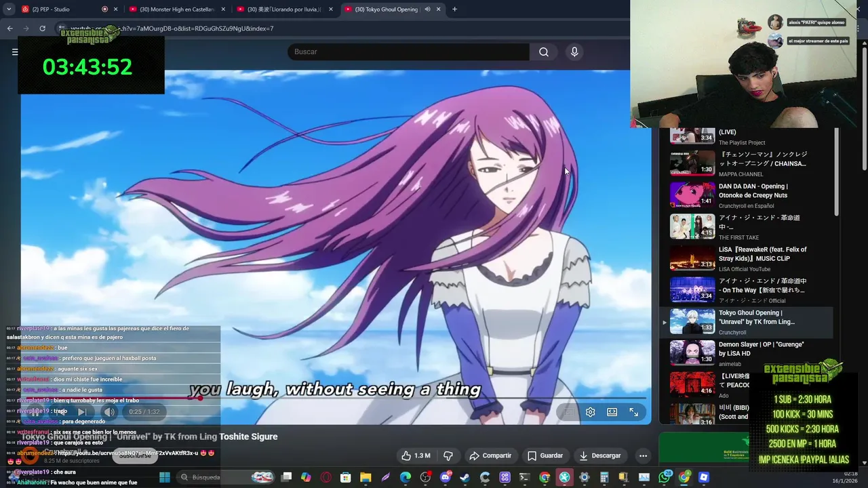Open Task View on taskbar
The image size is (868, 488).
coord(286,477)
